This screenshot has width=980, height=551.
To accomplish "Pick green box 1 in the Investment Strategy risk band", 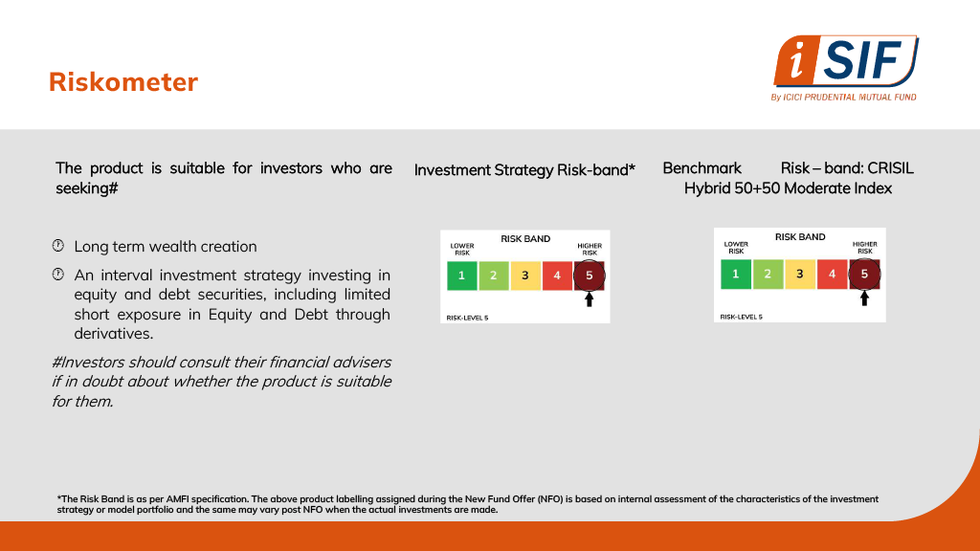I will pyautogui.click(x=461, y=276).
